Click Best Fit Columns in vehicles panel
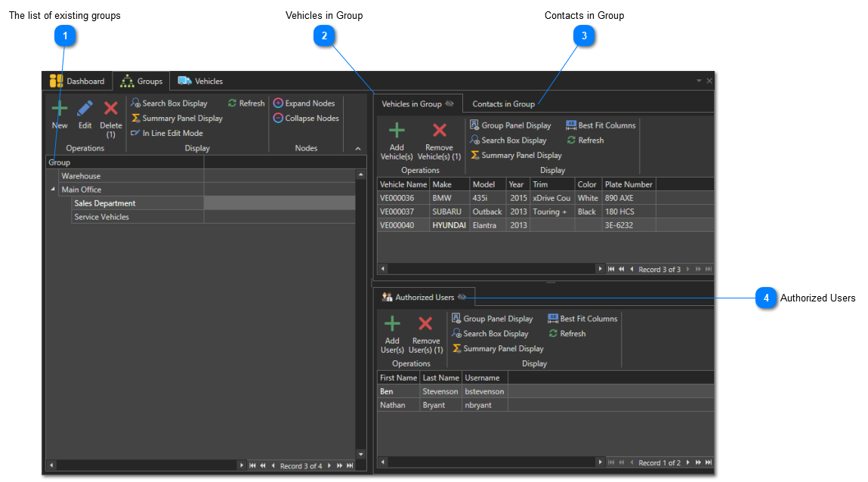The height and width of the screenshot is (482, 868). (601, 125)
